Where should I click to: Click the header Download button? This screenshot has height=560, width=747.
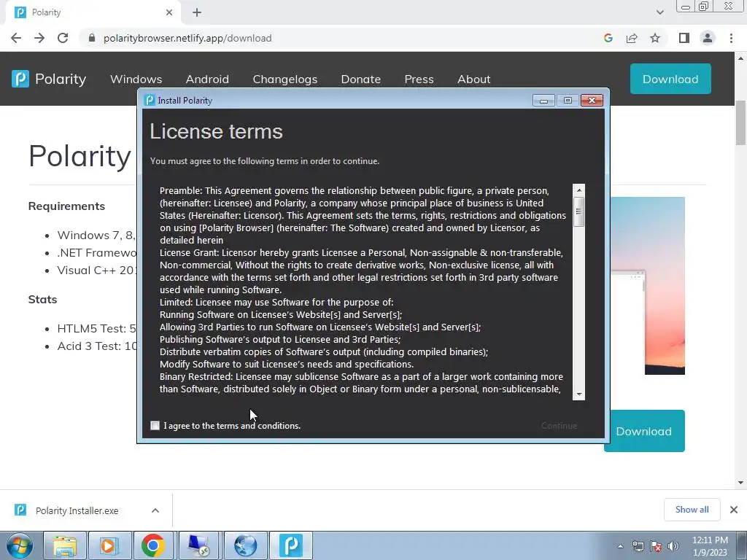pyautogui.click(x=670, y=79)
